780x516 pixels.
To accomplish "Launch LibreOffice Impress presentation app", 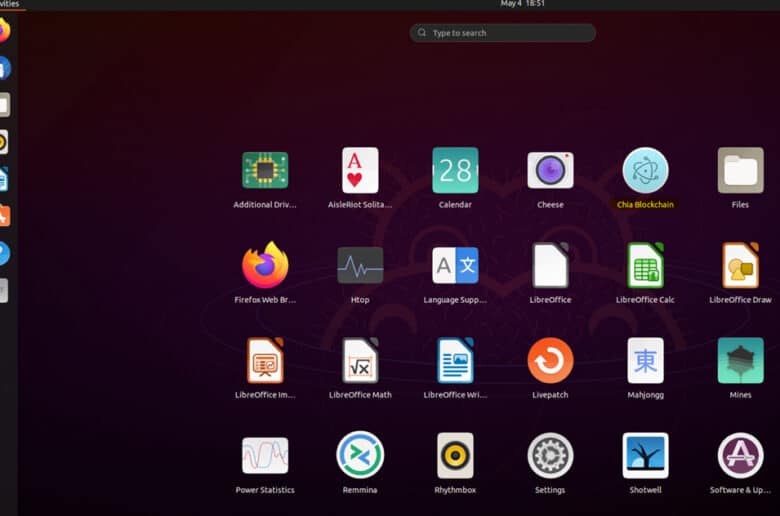I will coord(265,360).
